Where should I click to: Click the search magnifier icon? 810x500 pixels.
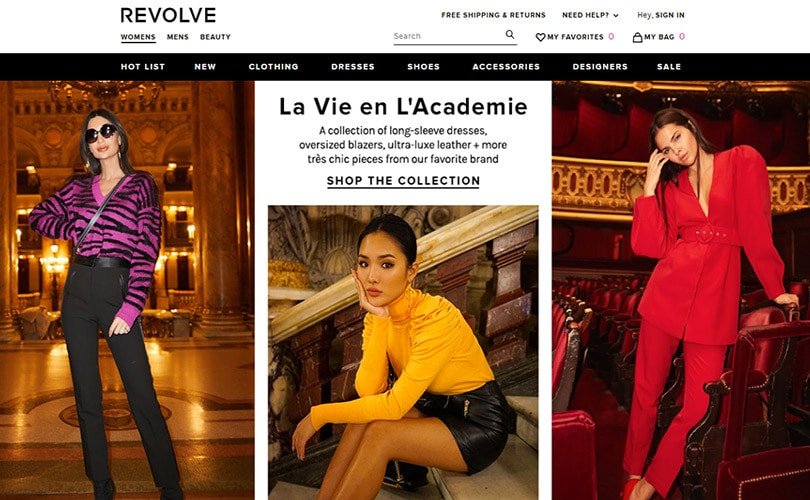click(x=510, y=35)
